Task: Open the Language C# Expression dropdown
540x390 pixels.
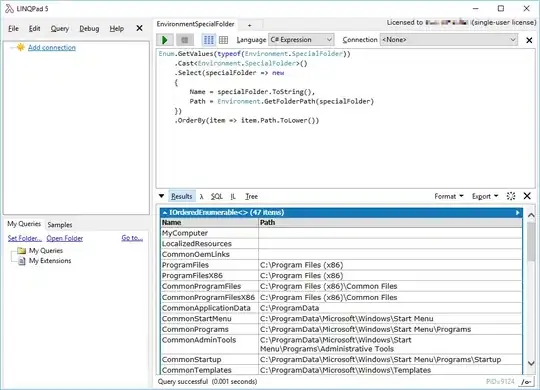Action: 301,40
